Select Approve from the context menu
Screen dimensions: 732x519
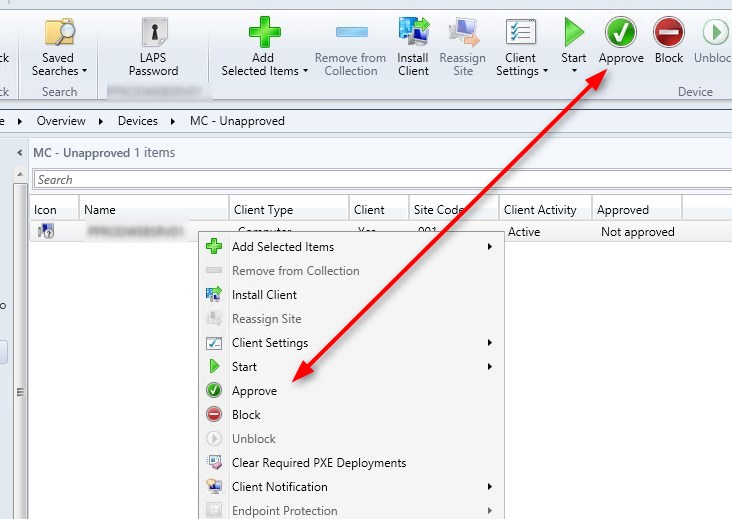(254, 391)
